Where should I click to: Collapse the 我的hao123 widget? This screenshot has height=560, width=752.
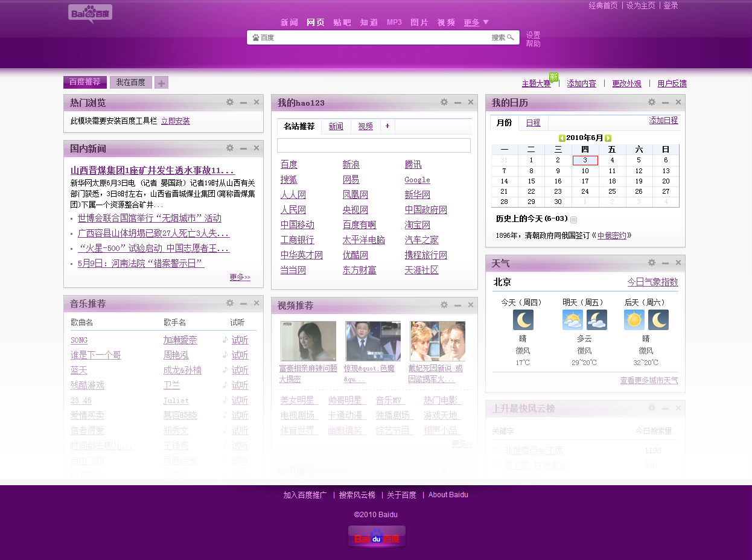457,103
